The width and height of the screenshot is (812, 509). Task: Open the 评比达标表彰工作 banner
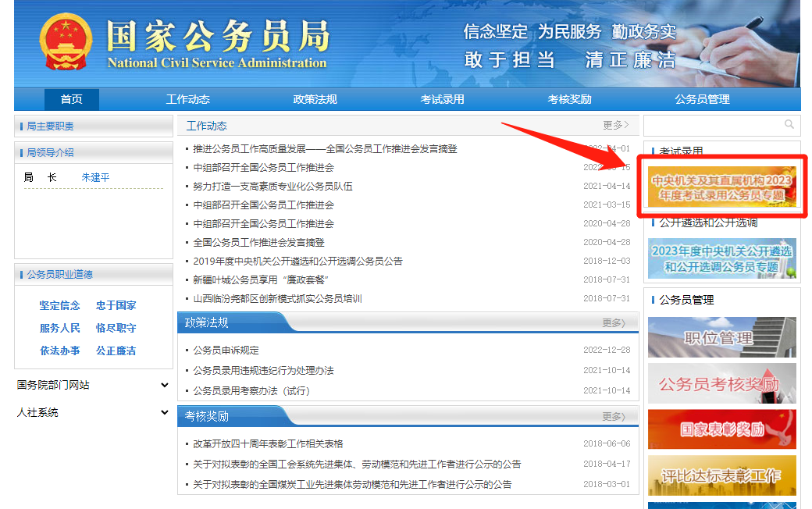tap(722, 475)
